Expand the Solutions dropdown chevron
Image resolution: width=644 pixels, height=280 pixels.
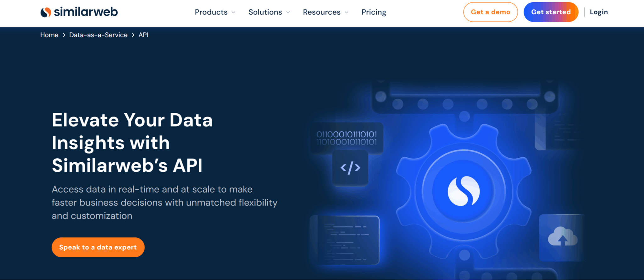(288, 13)
